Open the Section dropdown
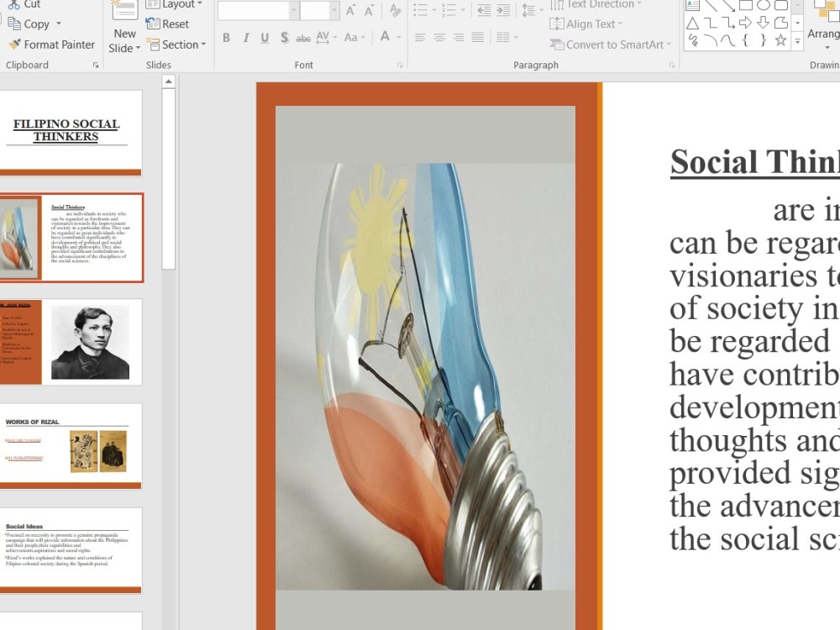 [176, 45]
